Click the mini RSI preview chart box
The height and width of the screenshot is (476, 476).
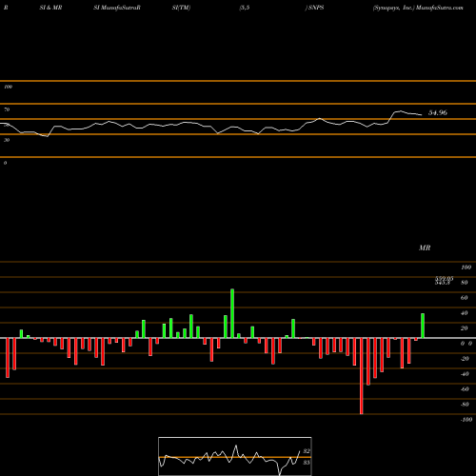click(x=235, y=456)
